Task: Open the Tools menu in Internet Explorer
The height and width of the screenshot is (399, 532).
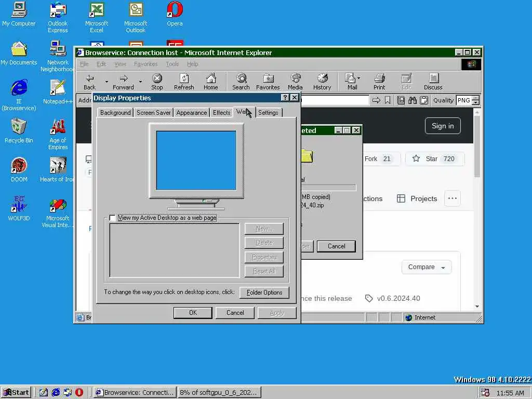Action: pyautogui.click(x=172, y=64)
